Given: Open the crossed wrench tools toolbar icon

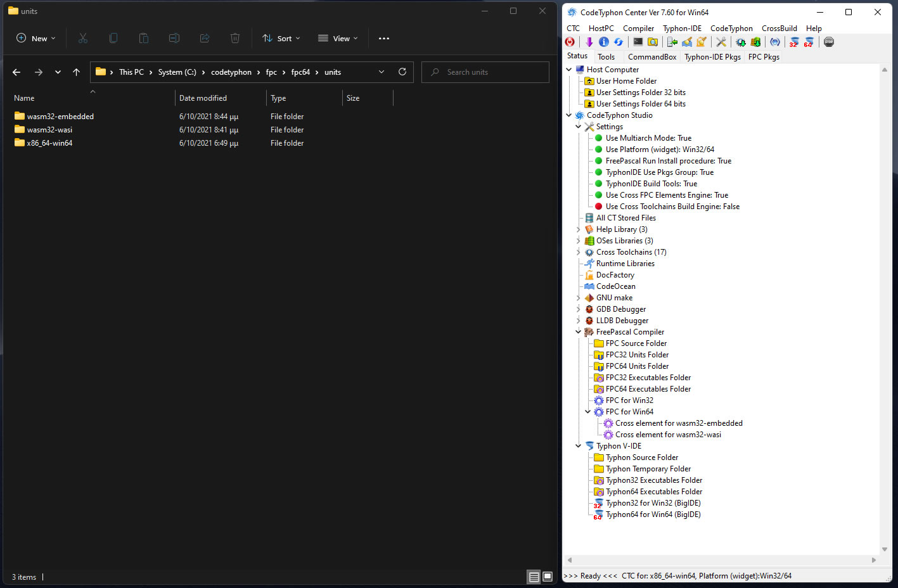Looking at the screenshot, I should pos(721,42).
